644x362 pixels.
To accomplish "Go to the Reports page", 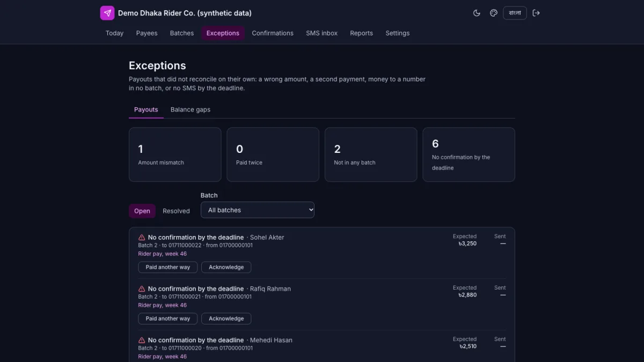I will click(361, 33).
